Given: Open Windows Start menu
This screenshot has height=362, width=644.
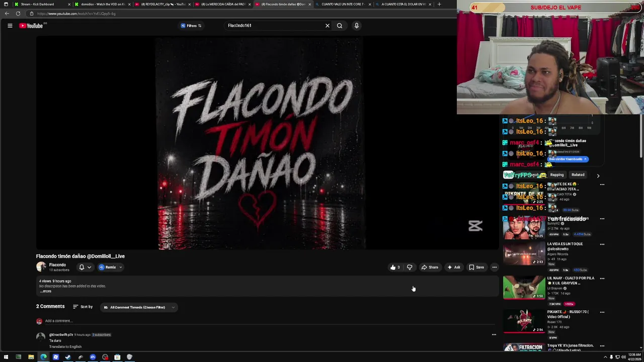Looking at the screenshot, I should pyautogui.click(x=6, y=357).
